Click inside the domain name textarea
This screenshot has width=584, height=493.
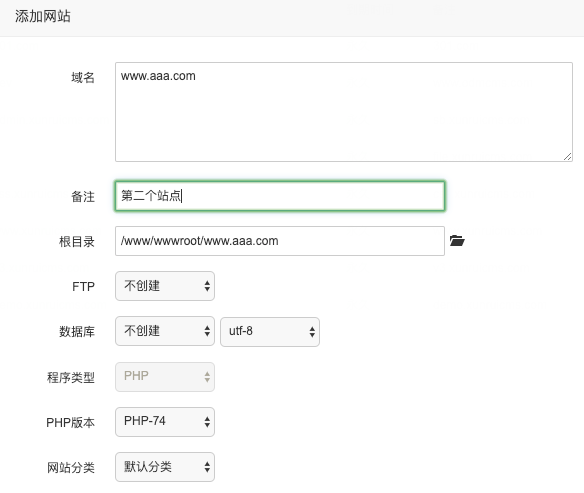pyautogui.click(x=344, y=112)
